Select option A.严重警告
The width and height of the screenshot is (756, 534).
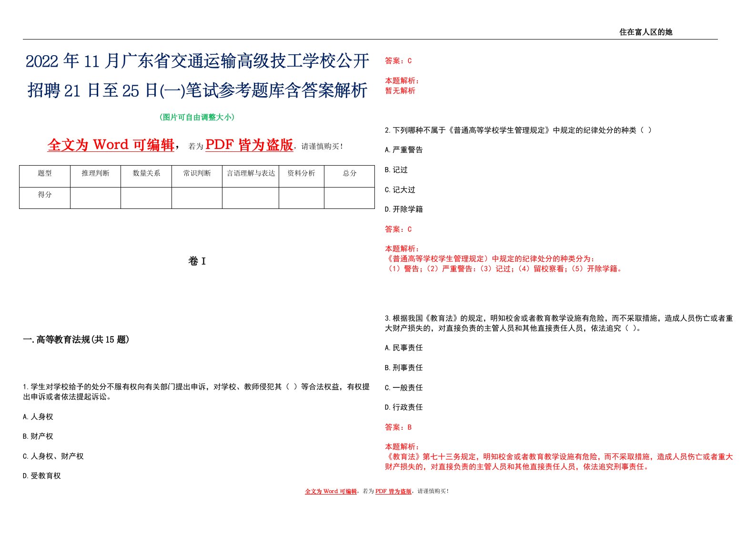pyautogui.click(x=404, y=149)
